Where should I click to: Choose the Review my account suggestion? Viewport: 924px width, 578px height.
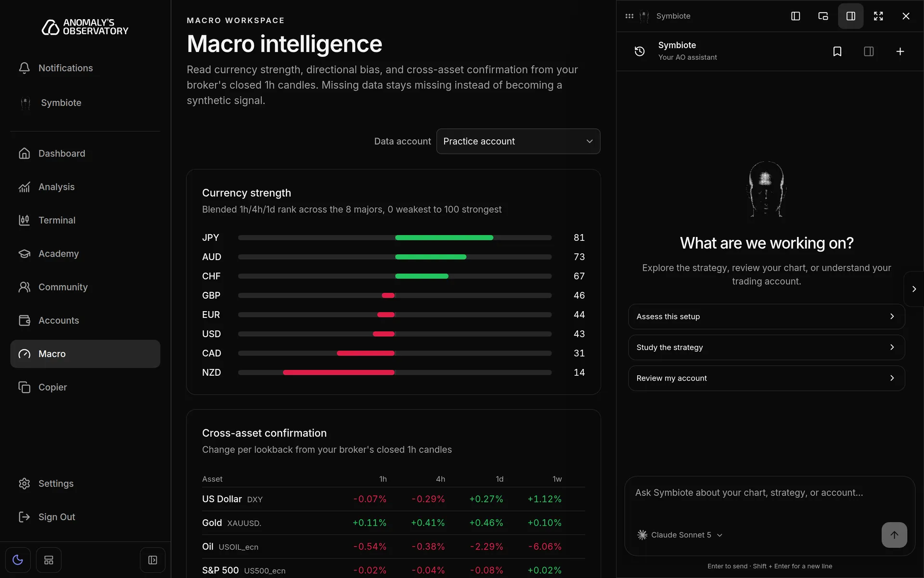pos(766,378)
